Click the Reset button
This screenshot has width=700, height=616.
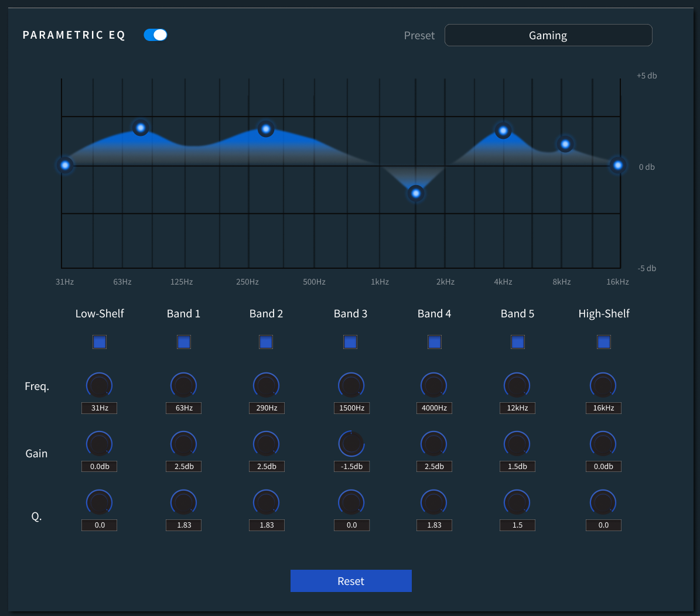coord(351,581)
